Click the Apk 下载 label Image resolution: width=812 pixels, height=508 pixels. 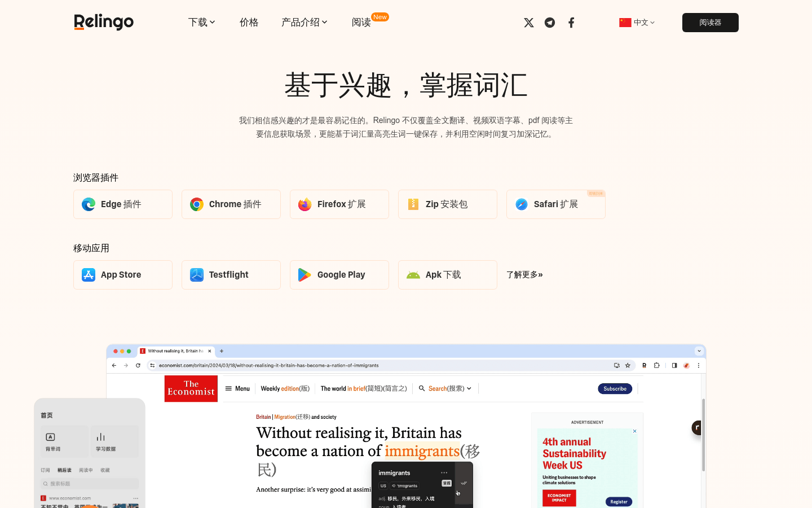coord(443,275)
